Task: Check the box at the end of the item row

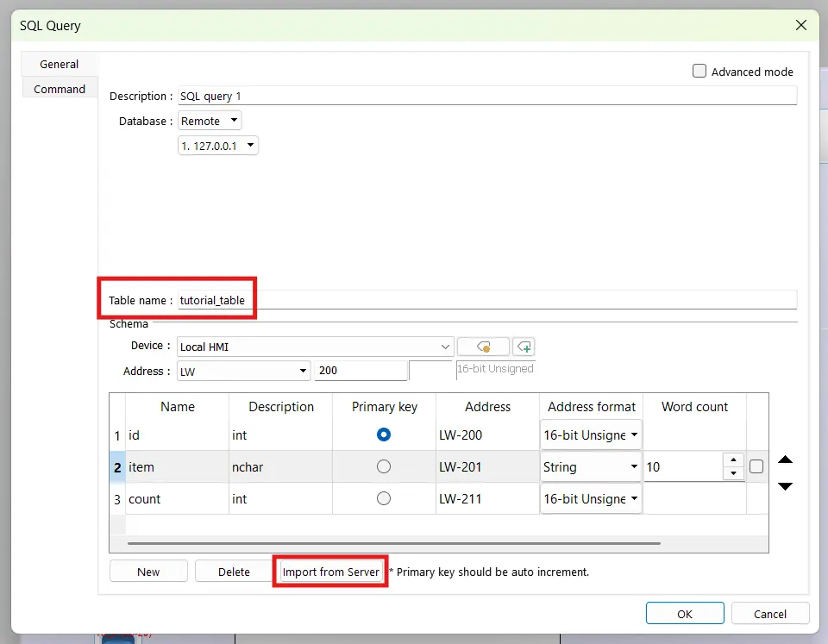Action: (756, 466)
